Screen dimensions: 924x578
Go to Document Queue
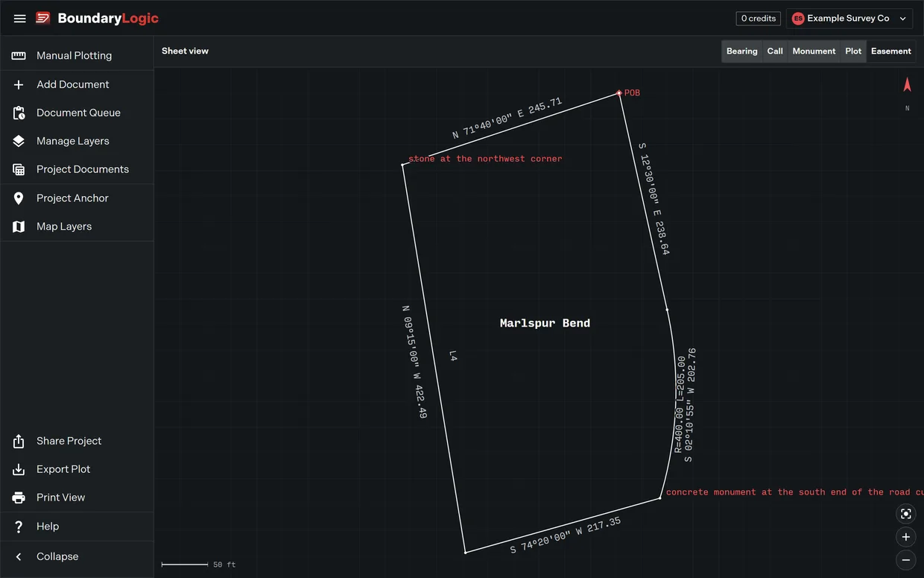[77, 113]
